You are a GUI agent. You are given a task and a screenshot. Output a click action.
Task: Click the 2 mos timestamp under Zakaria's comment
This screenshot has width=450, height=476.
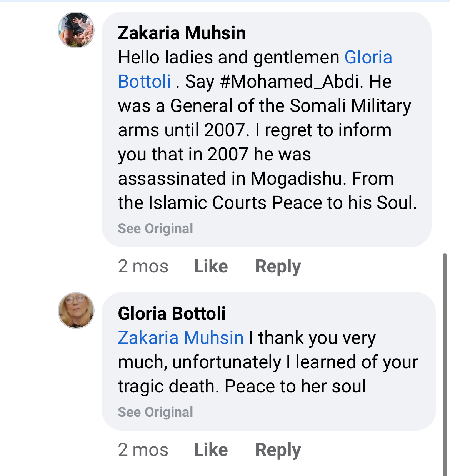[143, 266]
